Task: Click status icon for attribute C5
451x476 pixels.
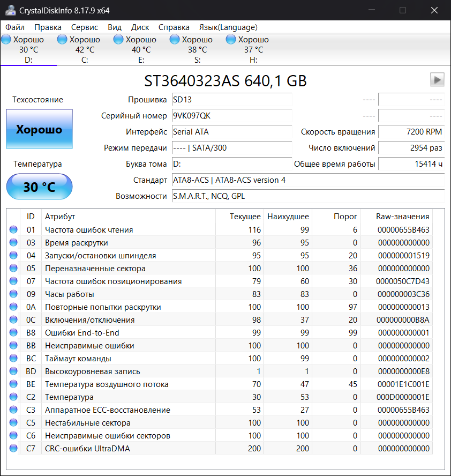Action: (13, 422)
